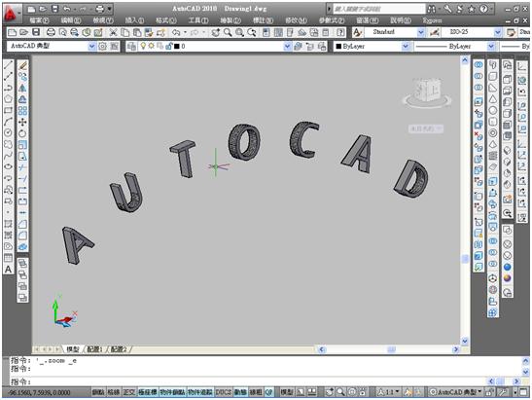The width and height of the screenshot is (532, 400).
Task: Switch to the 配置1 layout tab
Action: 94,349
